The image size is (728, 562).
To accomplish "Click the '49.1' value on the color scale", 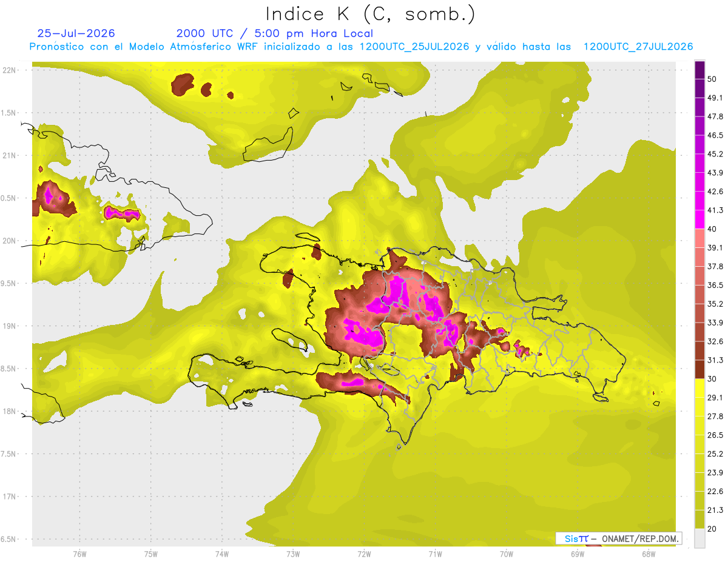I will pyautogui.click(x=715, y=98).
